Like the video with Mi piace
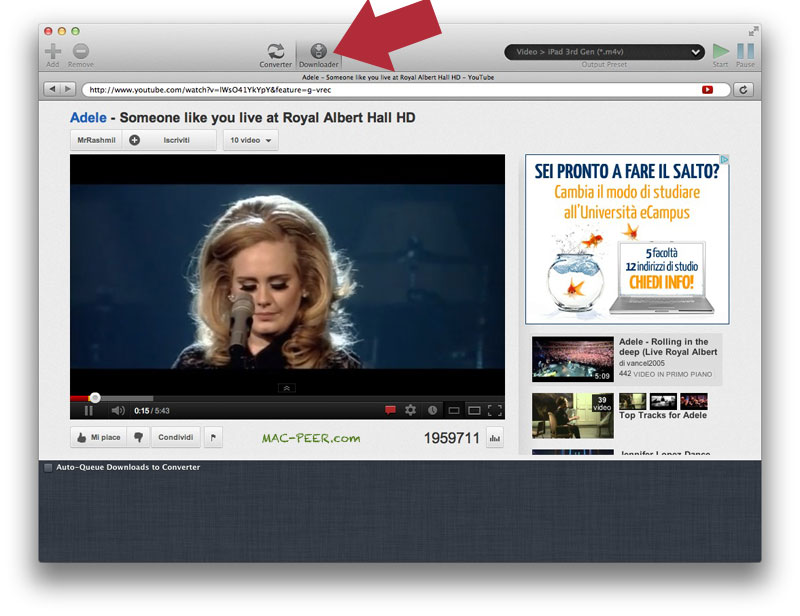 (98, 437)
